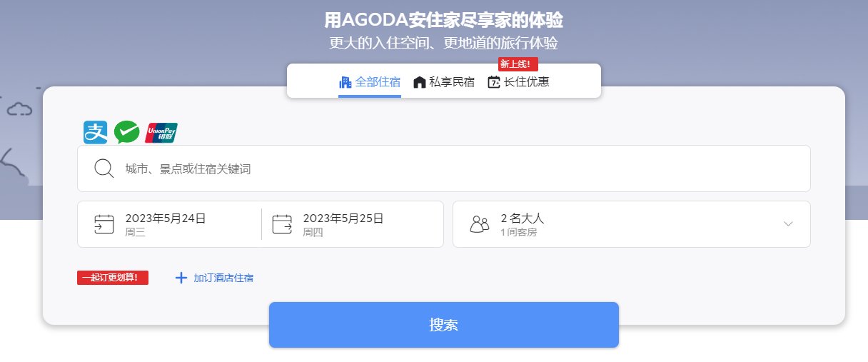Open check-out date 2023年5月25日 picker

click(x=353, y=224)
